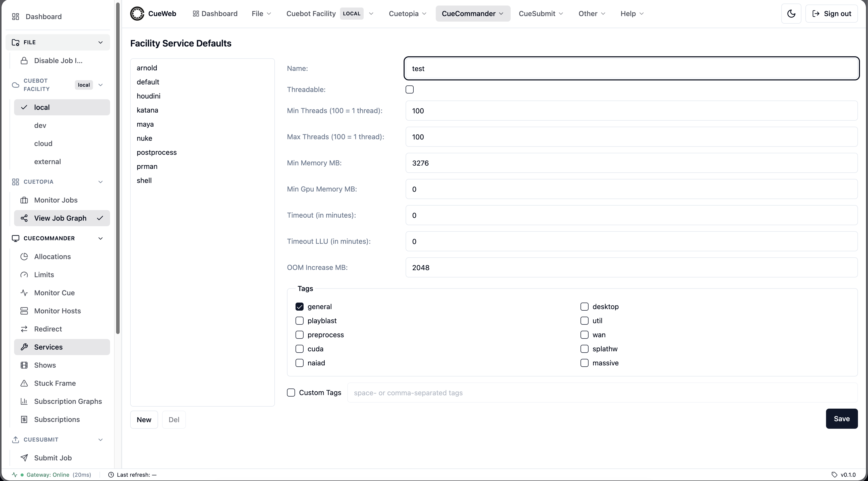Open Monitor Hosts from the sidebar
Screen dimensions: 868x481
point(62,311)
